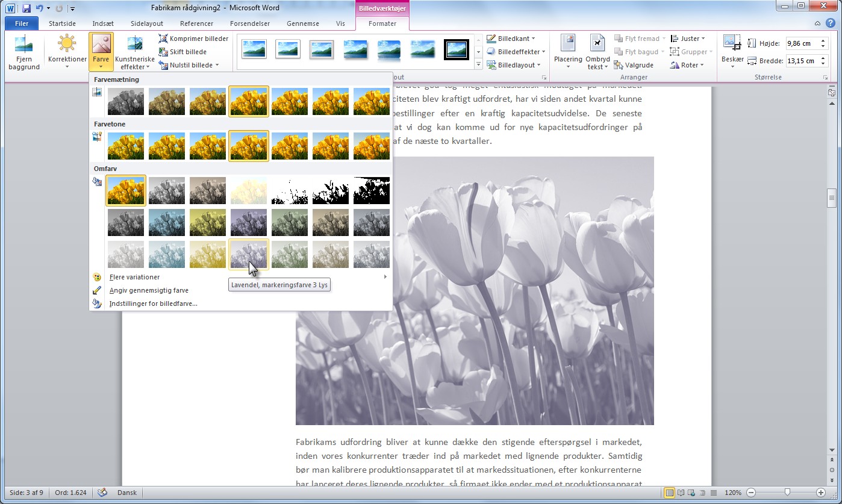Click the Valgrude selection pane icon
Screen dimensions: 842x504
[x=619, y=65]
